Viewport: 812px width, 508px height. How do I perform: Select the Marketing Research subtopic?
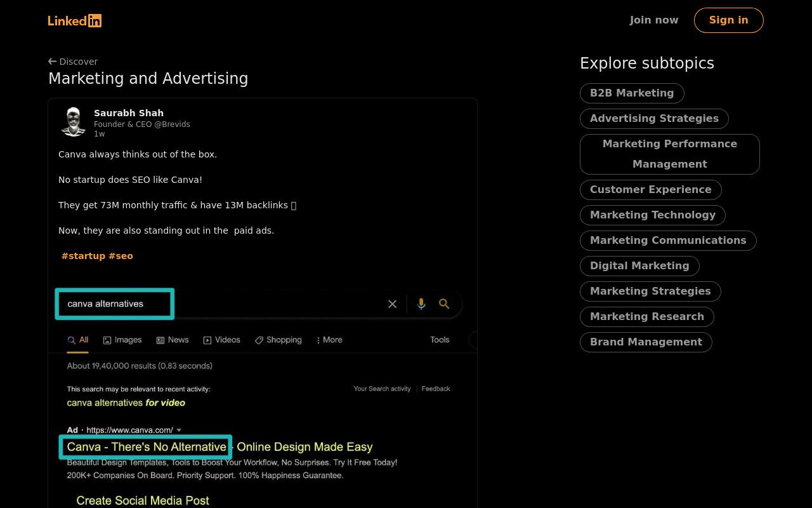click(x=647, y=316)
